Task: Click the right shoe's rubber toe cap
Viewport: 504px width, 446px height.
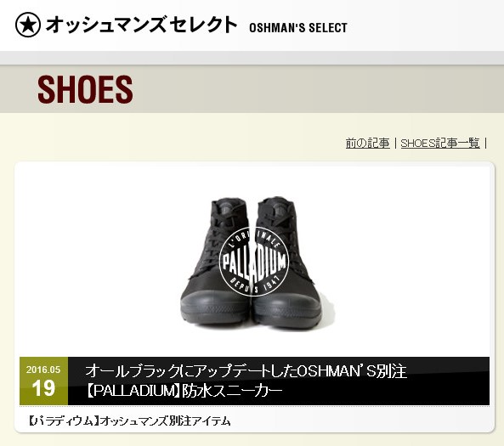Action: pyautogui.click(x=291, y=308)
